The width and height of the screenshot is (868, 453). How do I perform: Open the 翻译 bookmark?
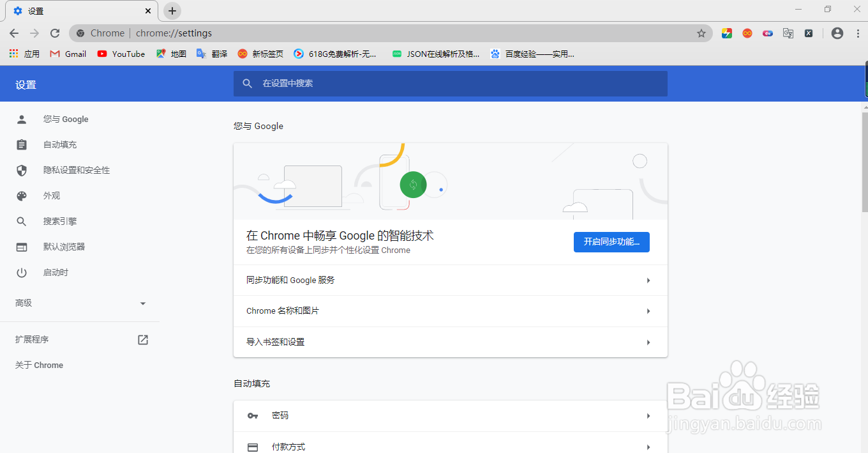click(x=211, y=54)
